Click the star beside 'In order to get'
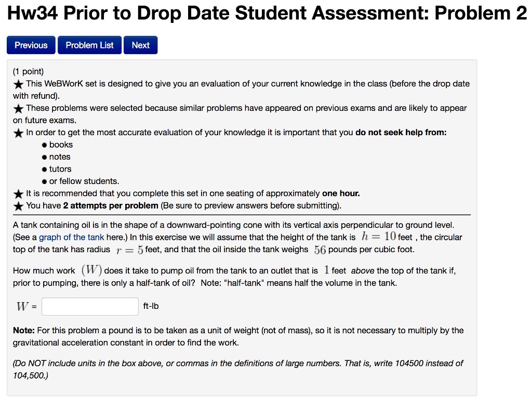 click(18, 133)
